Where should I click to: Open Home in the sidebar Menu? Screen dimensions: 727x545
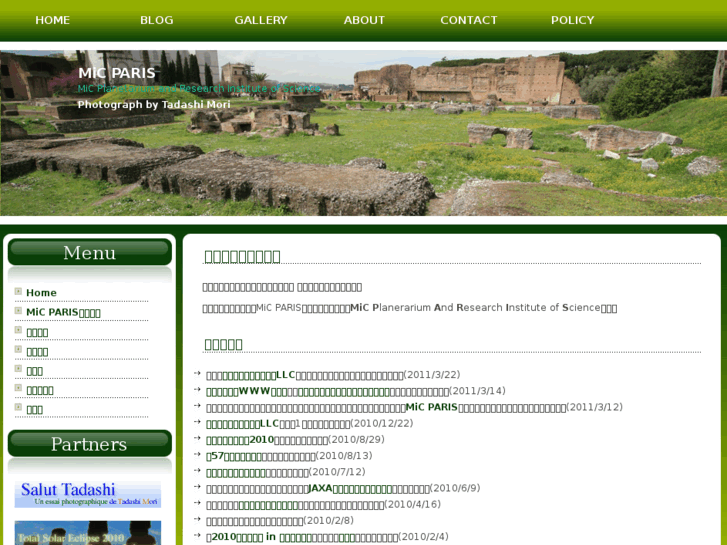coord(41,293)
